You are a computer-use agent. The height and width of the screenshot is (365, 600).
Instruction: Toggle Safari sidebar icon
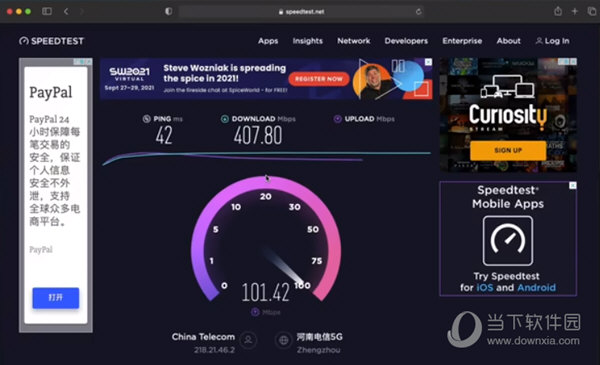point(47,11)
